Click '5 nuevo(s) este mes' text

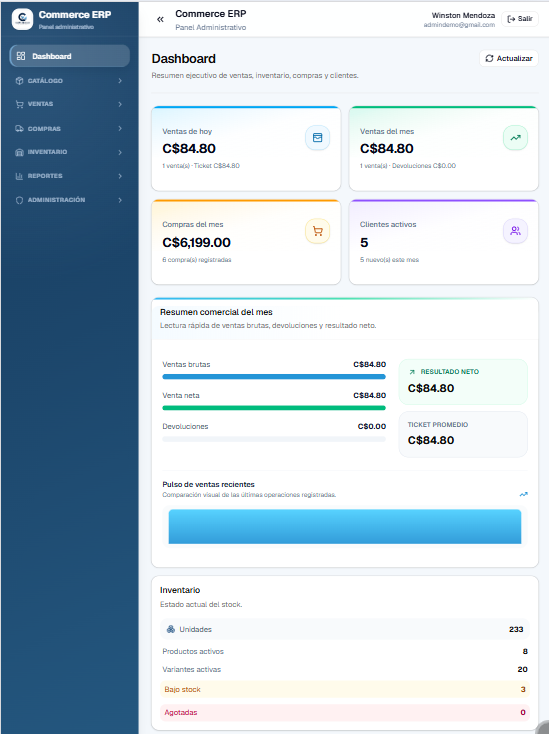coord(389,260)
